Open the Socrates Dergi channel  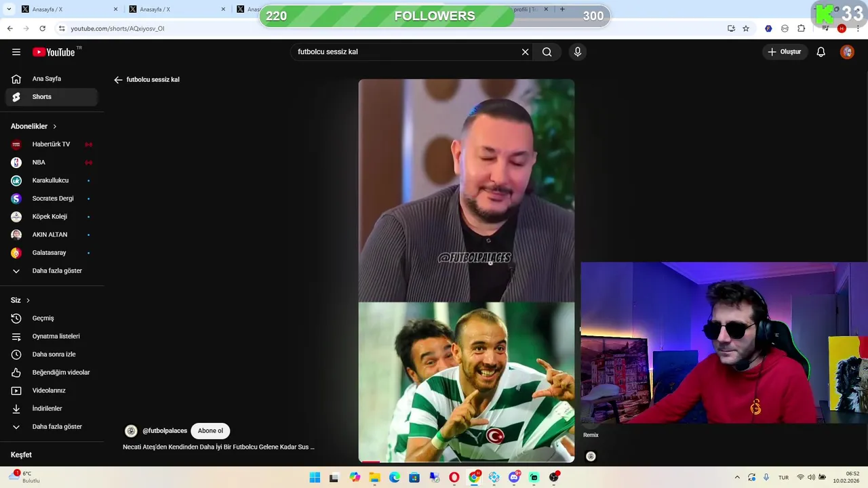(52, 199)
